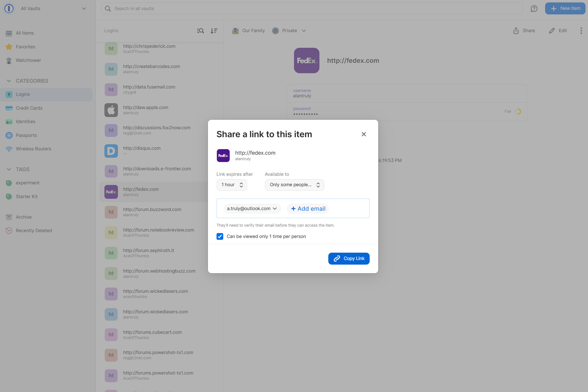Click the 1Password logo/icon top left
Screen dimensions: 588x392
click(9, 8)
